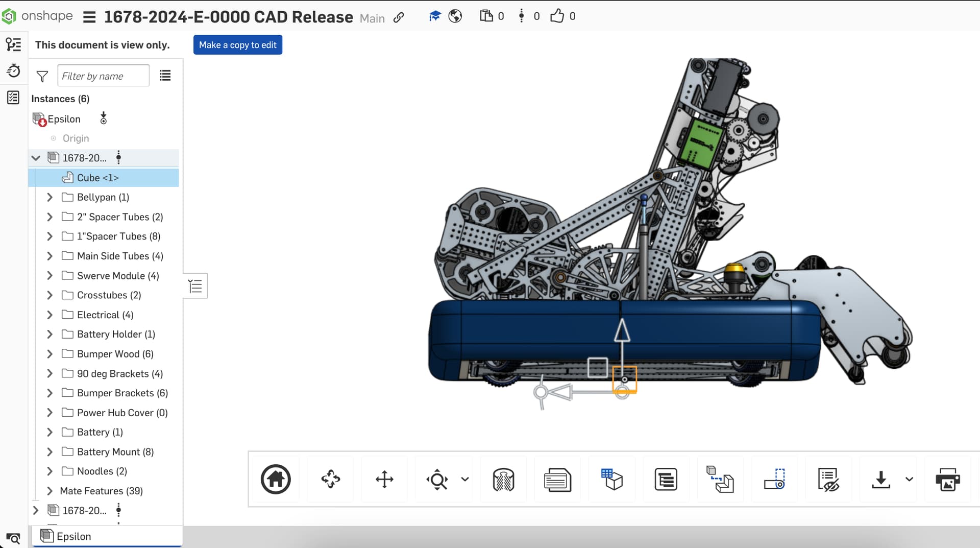Click the print image icon

click(947, 480)
